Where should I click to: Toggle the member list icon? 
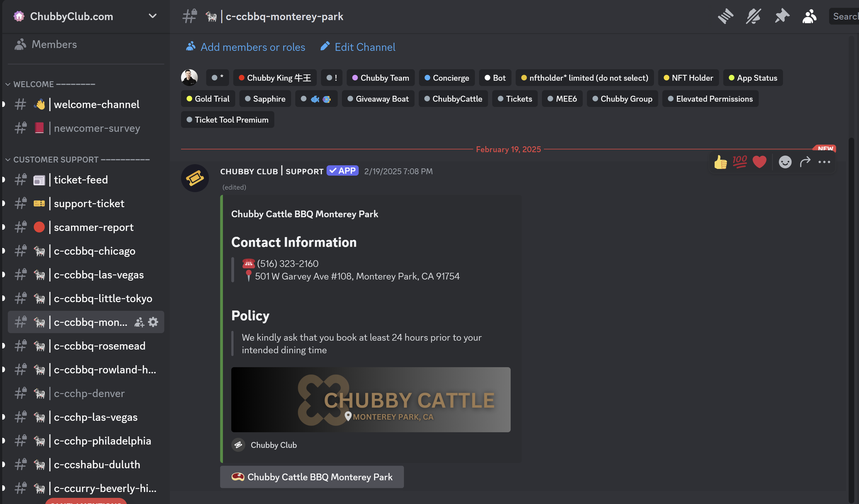pos(810,16)
